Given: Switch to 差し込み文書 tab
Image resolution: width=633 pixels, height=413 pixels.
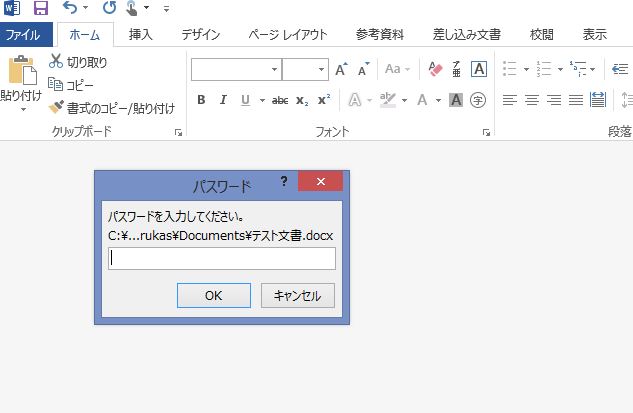Looking at the screenshot, I should pos(467,35).
